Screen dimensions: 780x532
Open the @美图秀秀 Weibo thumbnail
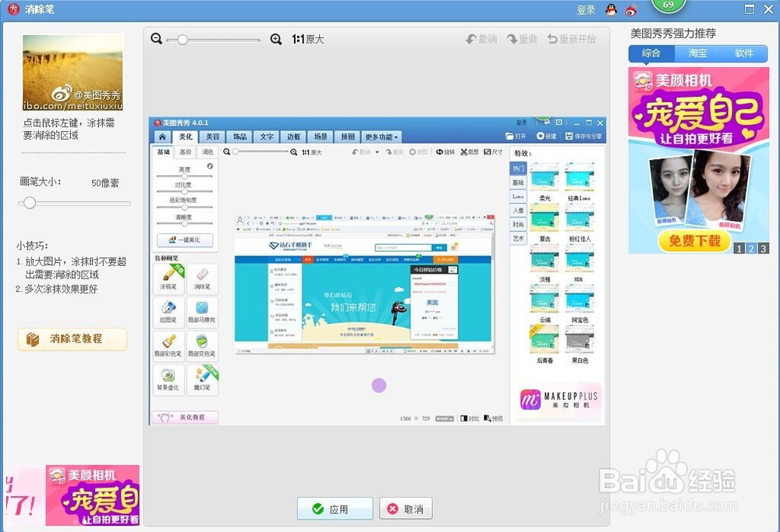click(73, 73)
